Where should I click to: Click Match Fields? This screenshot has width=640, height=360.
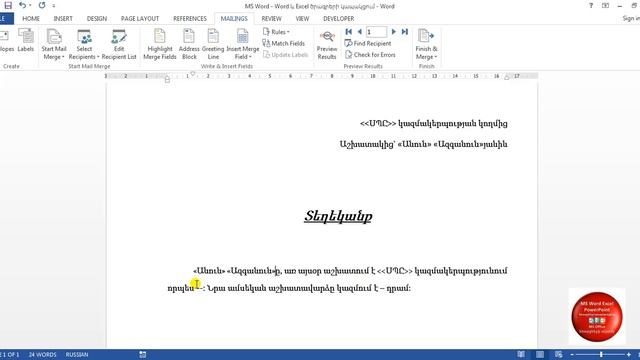coord(284,43)
